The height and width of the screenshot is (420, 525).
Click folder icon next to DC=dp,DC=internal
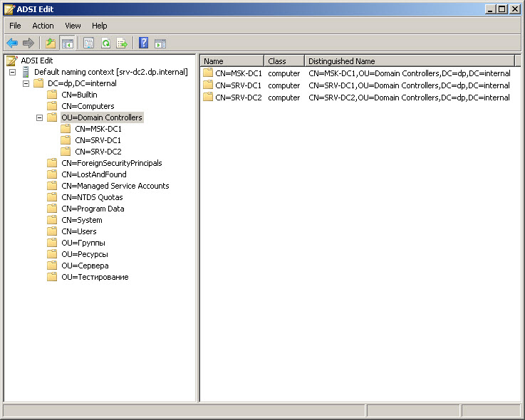tap(39, 83)
